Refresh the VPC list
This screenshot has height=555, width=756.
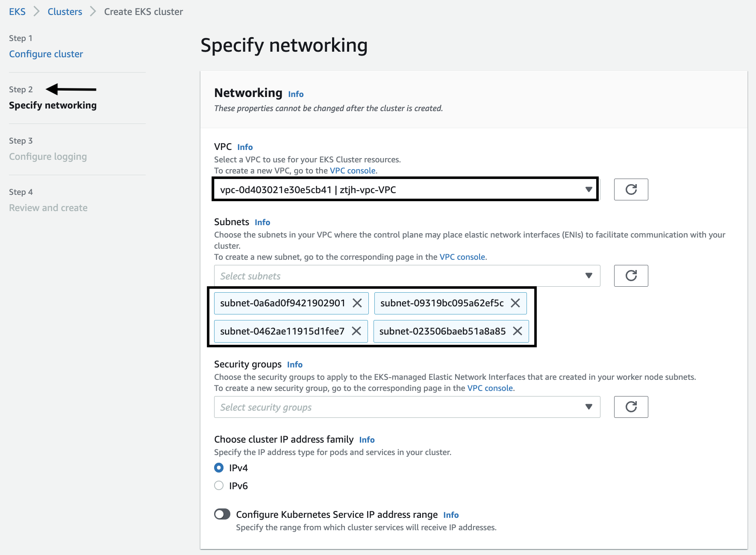[x=631, y=189]
